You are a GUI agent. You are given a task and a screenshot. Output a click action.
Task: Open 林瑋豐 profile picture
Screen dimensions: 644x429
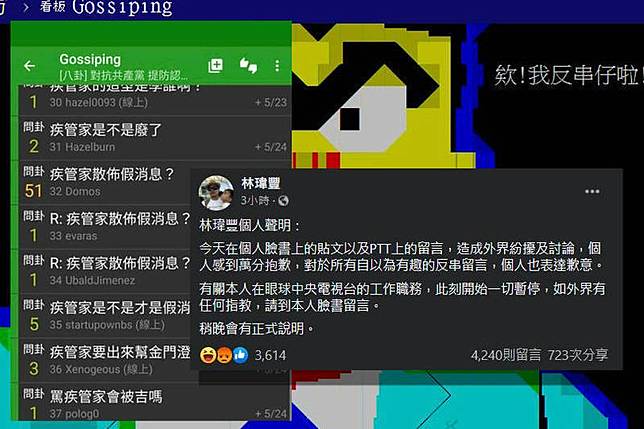[216, 192]
